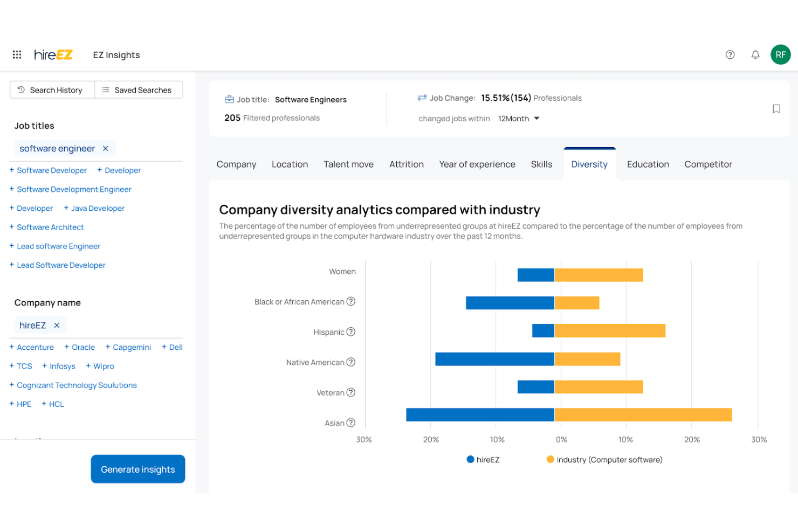
Task: Click the orange industry bar for Hispanic
Action: pos(610,330)
